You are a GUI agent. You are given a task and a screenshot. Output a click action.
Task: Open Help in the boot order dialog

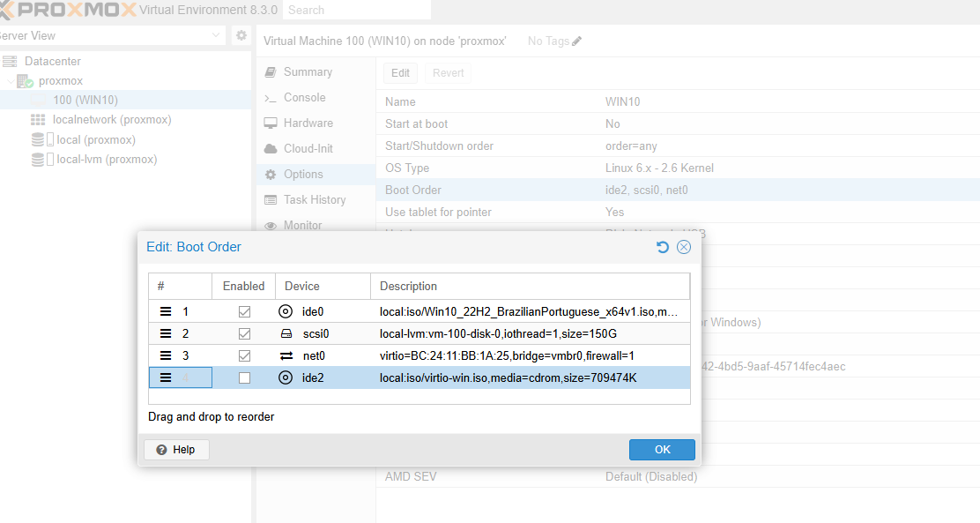coord(176,450)
